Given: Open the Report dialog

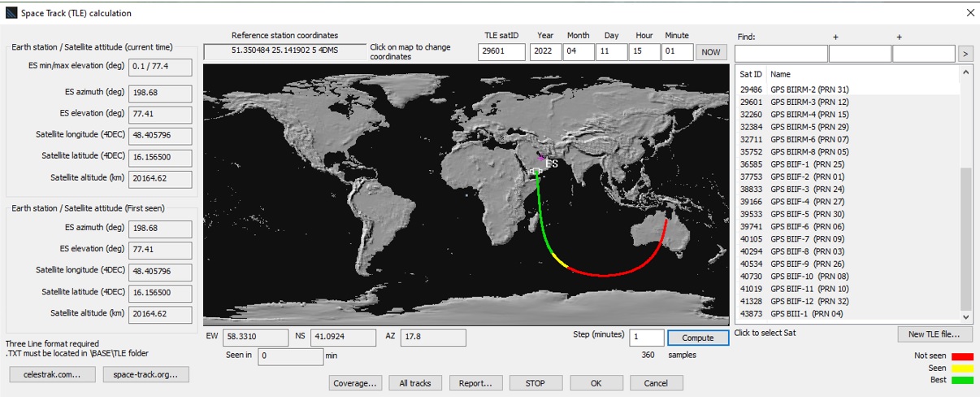Looking at the screenshot, I should (x=475, y=383).
